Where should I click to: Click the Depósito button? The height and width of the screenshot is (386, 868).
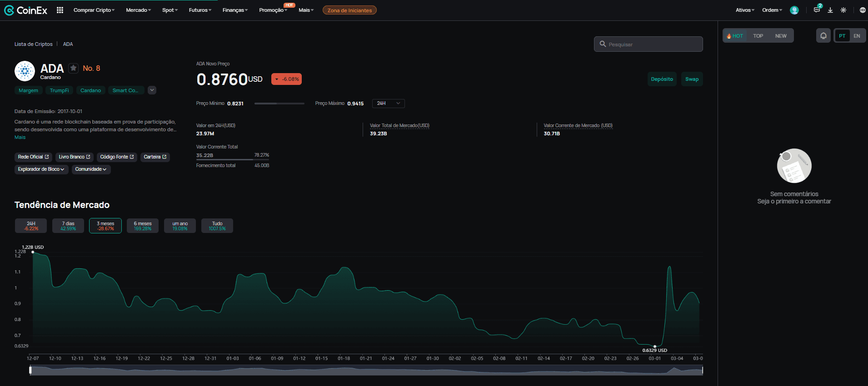pyautogui.click(x=662, y=79)
